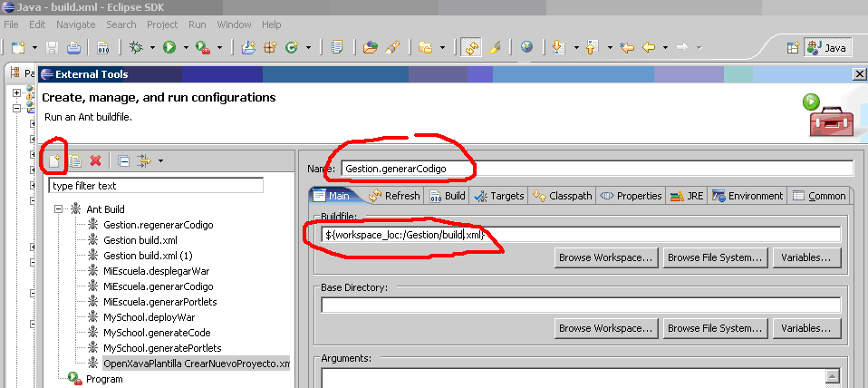Switch to the Classpath tab

click(x=563, y=196)
